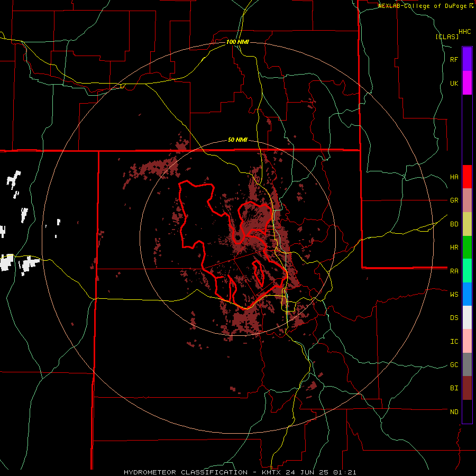Image resolution: width=476 pixels, height=476 pixels.
Task: Click the WS blue legend swatch
Action: [x=467, y=294]
